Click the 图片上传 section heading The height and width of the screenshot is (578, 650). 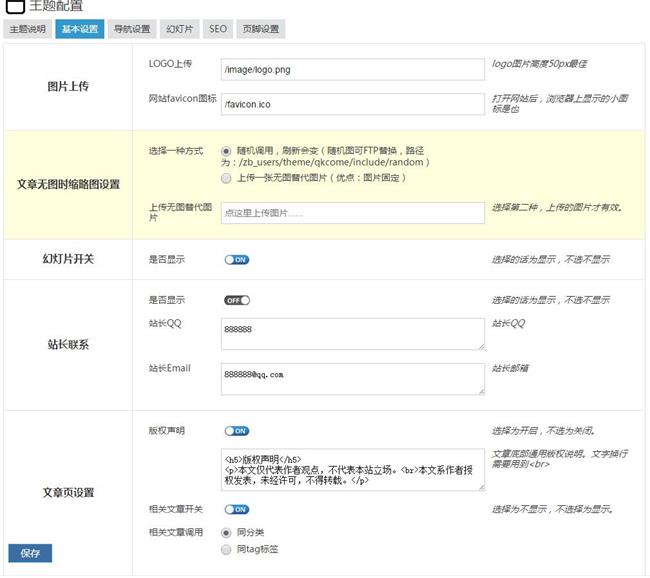[68, 86]
